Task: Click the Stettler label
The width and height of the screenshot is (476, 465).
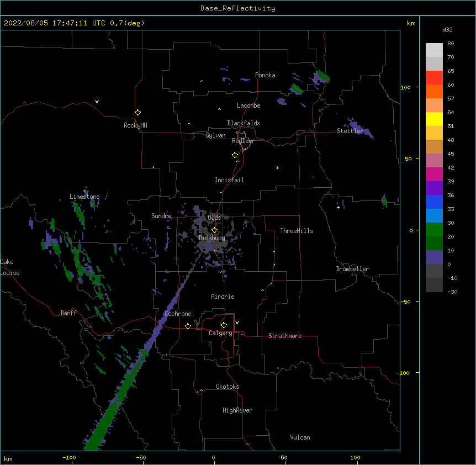Action: coord(350,131)
